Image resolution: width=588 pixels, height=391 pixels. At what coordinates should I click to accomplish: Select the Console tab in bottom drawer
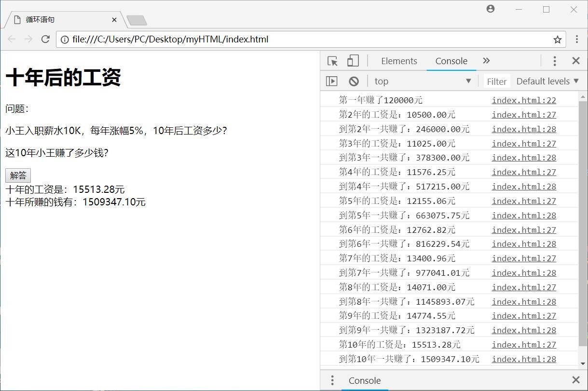(364, 380)
